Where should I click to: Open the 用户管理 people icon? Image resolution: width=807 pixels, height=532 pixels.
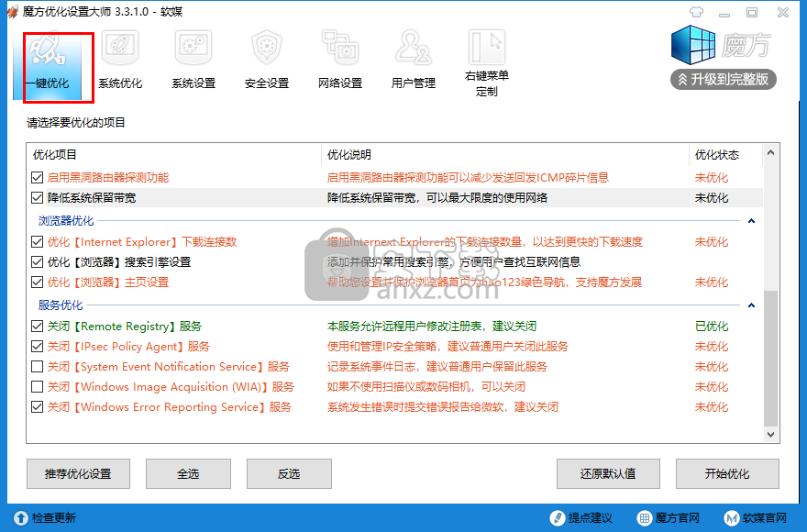[x=414, y=49]
